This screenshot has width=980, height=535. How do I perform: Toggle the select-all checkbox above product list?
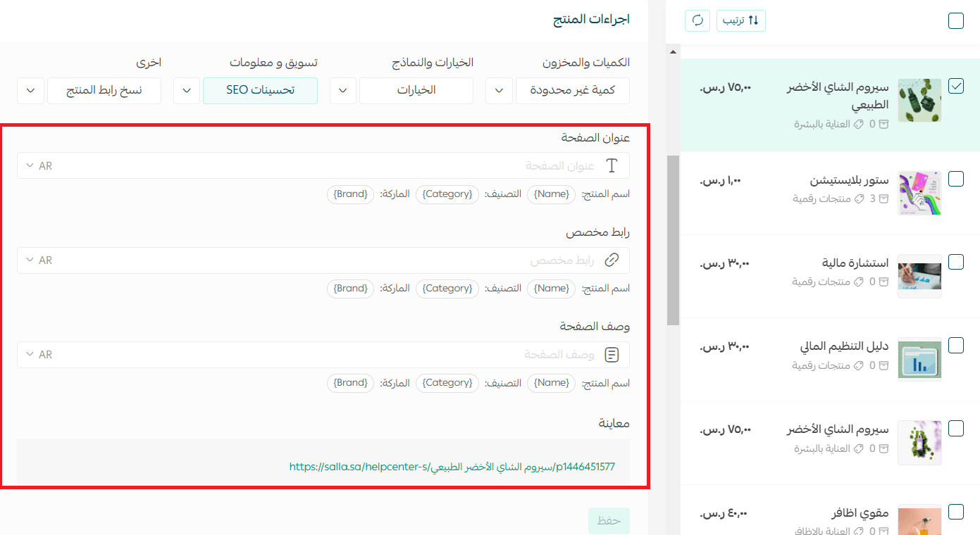point(955,20)
